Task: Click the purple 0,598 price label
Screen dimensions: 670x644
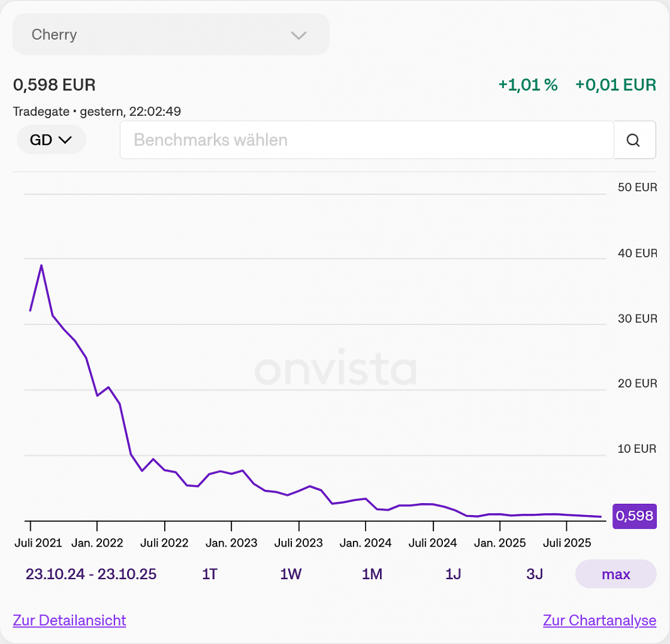Action: click(x=635, y=516)
